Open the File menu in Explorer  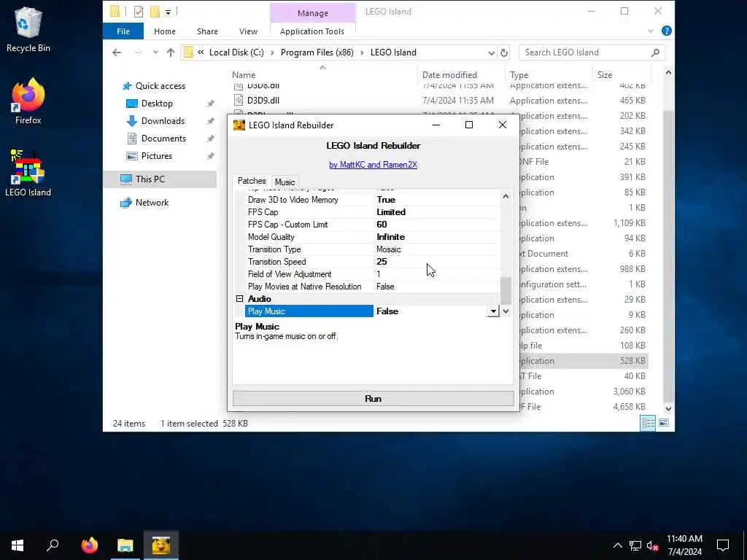[x=123, y=31]
